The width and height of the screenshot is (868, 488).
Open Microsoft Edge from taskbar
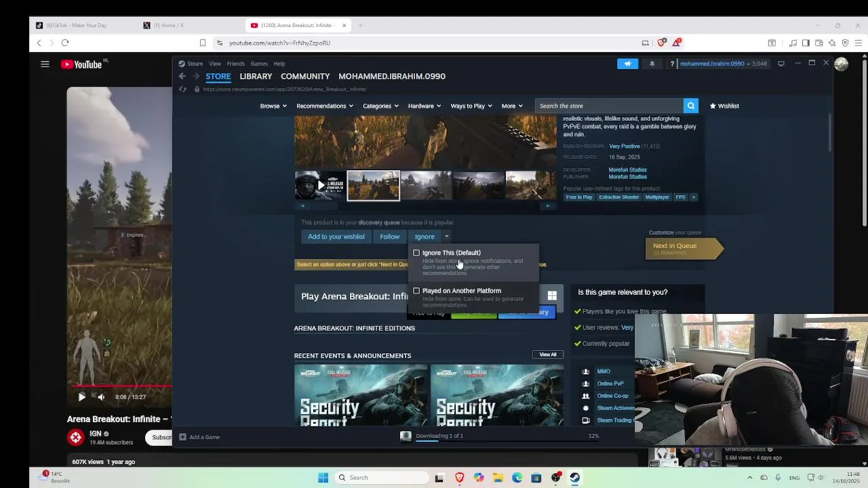[x=517, y=478]
